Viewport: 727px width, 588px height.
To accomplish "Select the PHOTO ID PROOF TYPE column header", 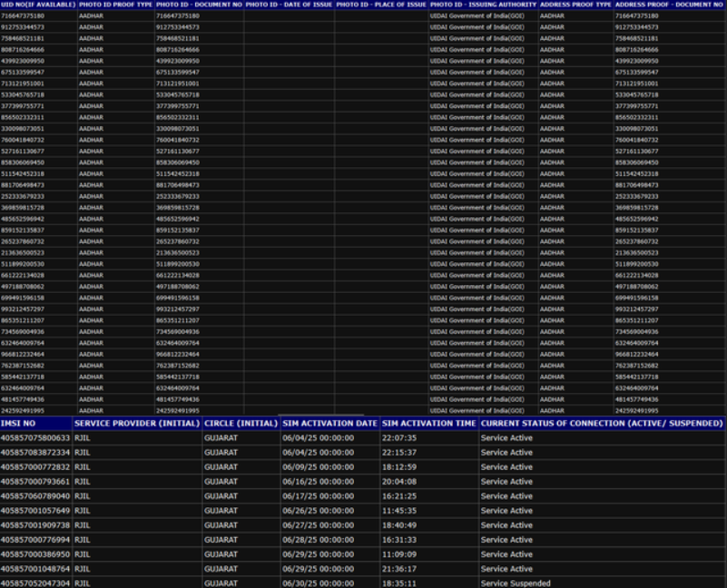I will tap(115, 5).
